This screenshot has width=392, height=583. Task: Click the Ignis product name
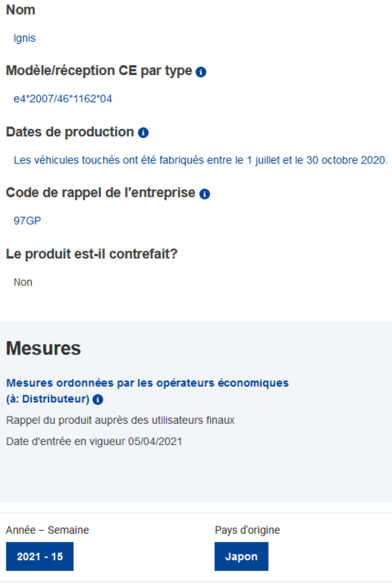[x=24, y=38]
